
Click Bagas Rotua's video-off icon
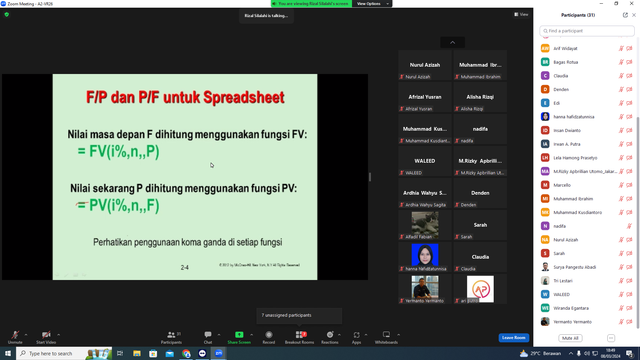[629, 62]
